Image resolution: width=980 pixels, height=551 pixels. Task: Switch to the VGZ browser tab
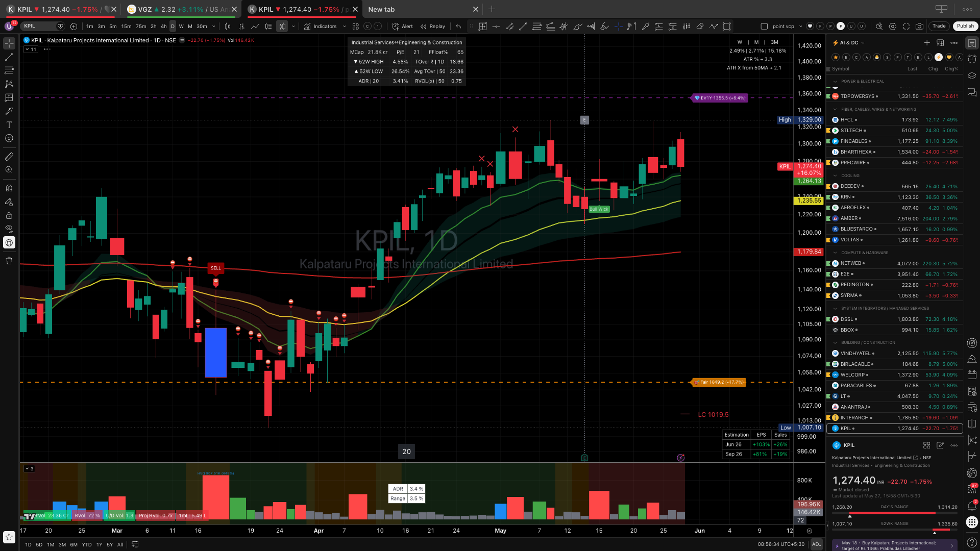point(182,9)
